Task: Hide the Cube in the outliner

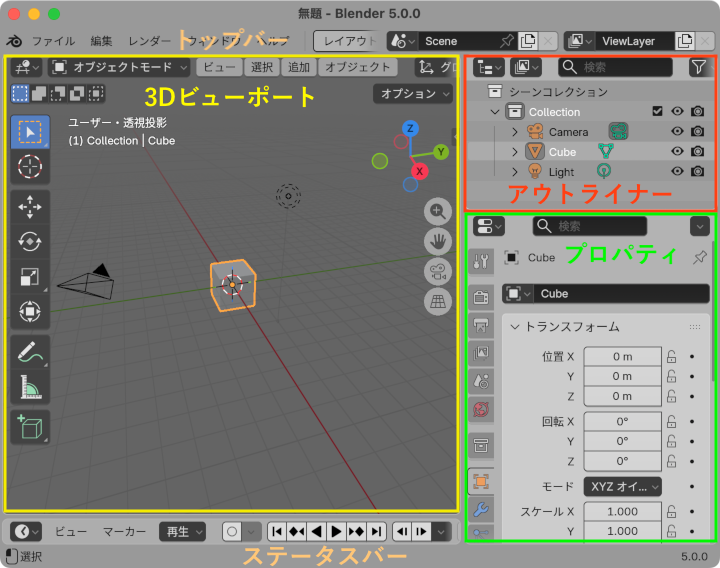Action: tap(678, 152)
